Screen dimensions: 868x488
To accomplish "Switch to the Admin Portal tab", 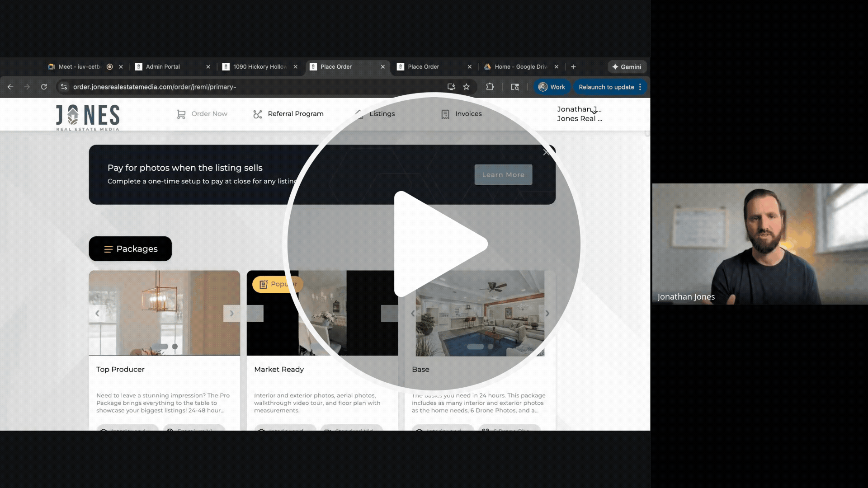I will pyautogui.click(x=163, y=67).
